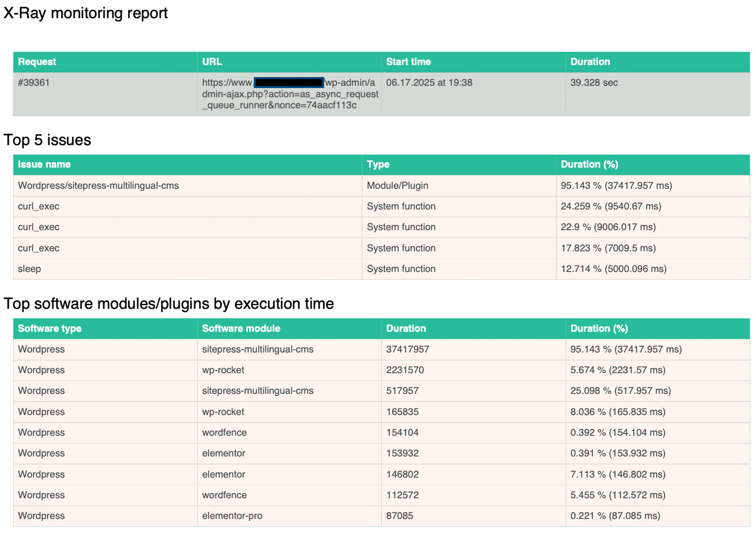Image resolution: width=756 pixels, height=533 pixels.
Task: Click the "Top 5 issues" heading
Action: point(47,140)
